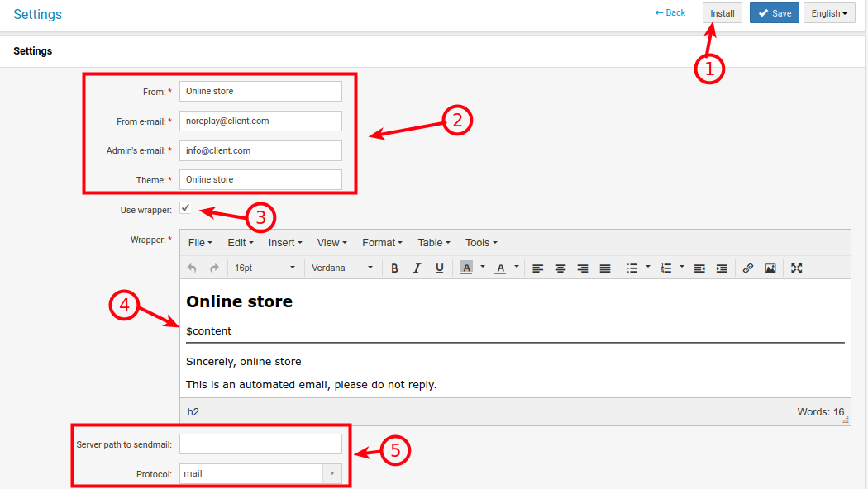
Task: Click the Install button
Action: point(723,13)
